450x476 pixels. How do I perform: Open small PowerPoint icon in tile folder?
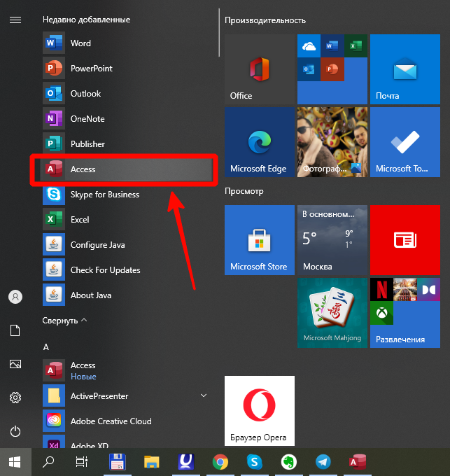pyautogui.click(x=332, y=69)
